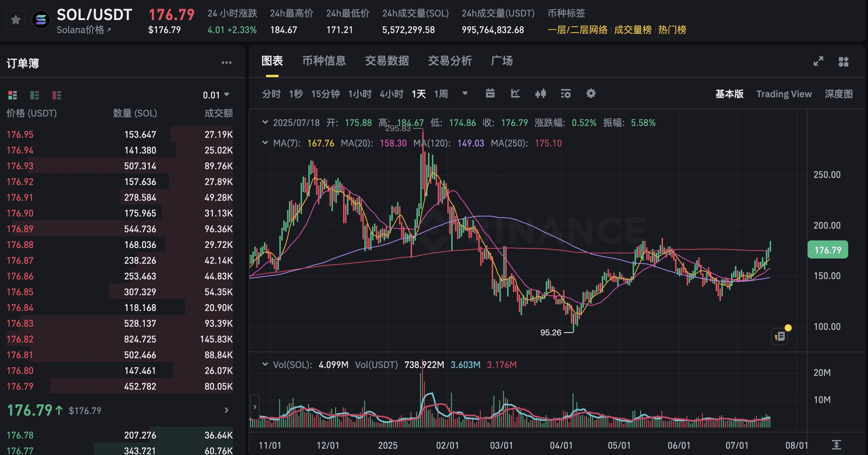This screenshot has height=455, width=868.
Task: Click the 176.79 current price marker
Action: 827,250
